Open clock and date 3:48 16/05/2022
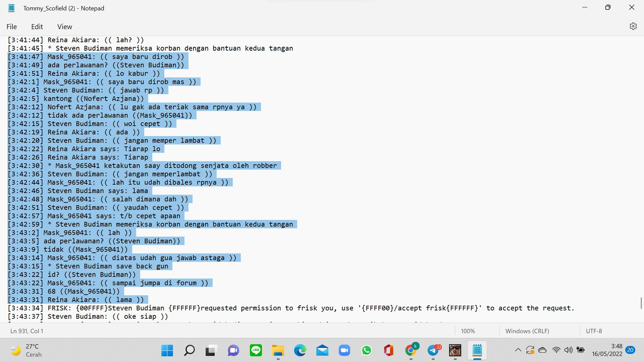This screenshot has width=644, height=362. [608, 350]
